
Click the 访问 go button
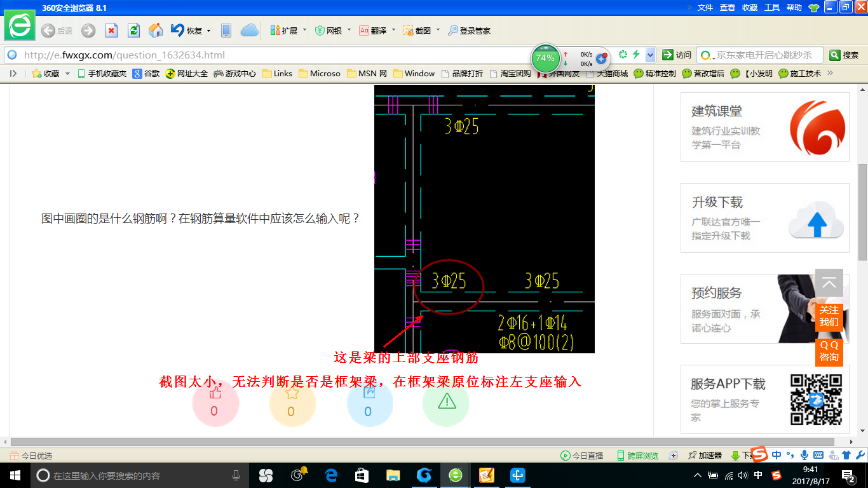[677, 55]
